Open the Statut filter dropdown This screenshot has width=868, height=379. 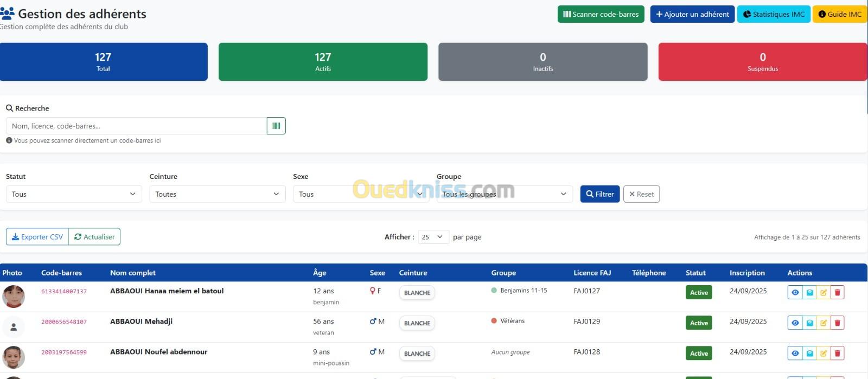pyautogui.click(x=74, y=194)
